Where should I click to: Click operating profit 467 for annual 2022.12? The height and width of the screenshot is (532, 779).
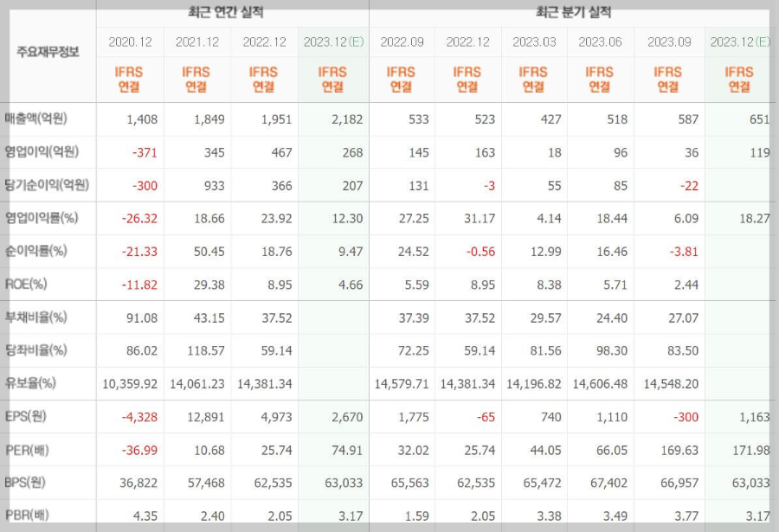[x=281, y=152]
